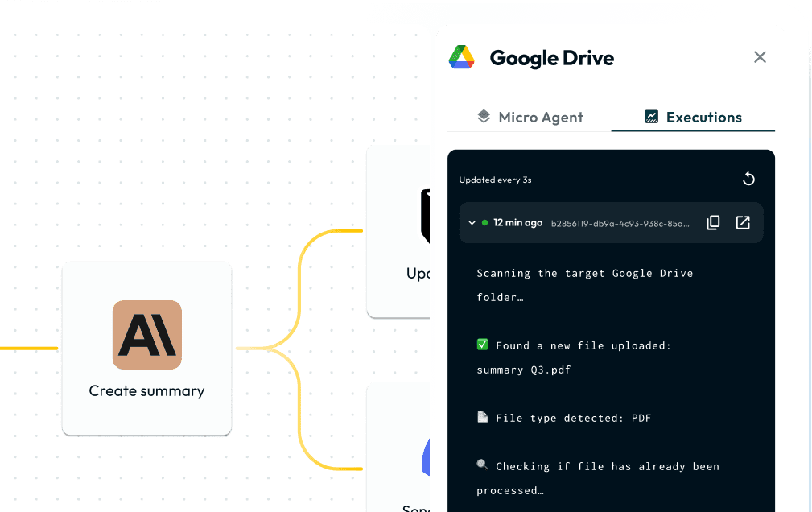Click the green status dot of execution
The height and width of the screenshot is (512, 812).
point(484,223)
